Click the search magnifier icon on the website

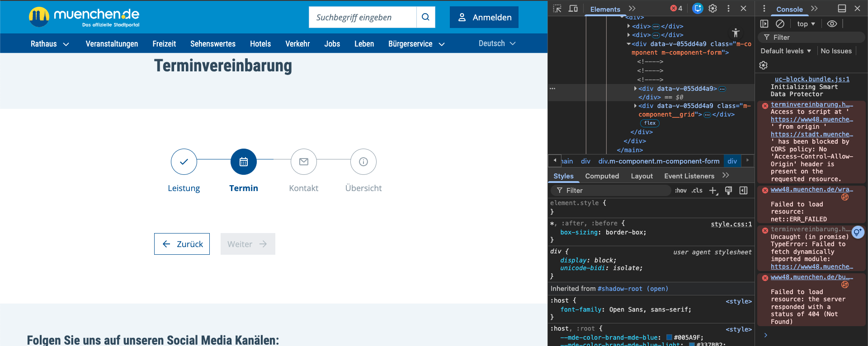pos(425,17)
